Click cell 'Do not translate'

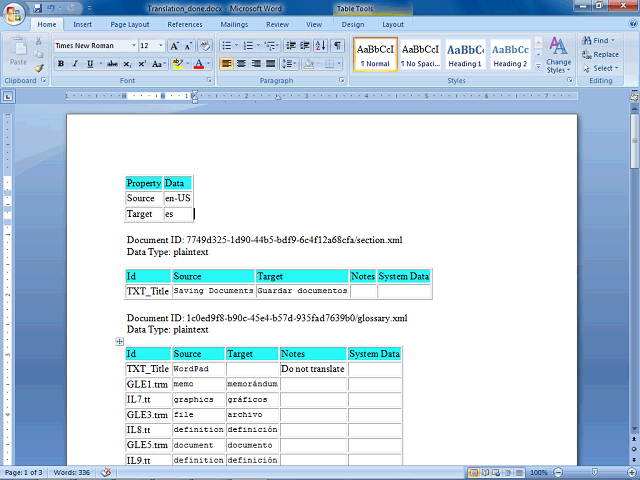coord(313,369)
